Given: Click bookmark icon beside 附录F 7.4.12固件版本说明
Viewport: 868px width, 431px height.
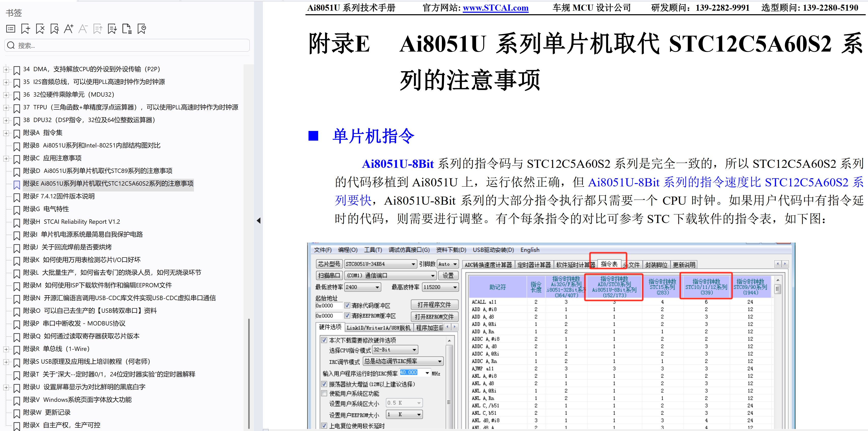Looking at the screenshot, I should click(17, 197).
